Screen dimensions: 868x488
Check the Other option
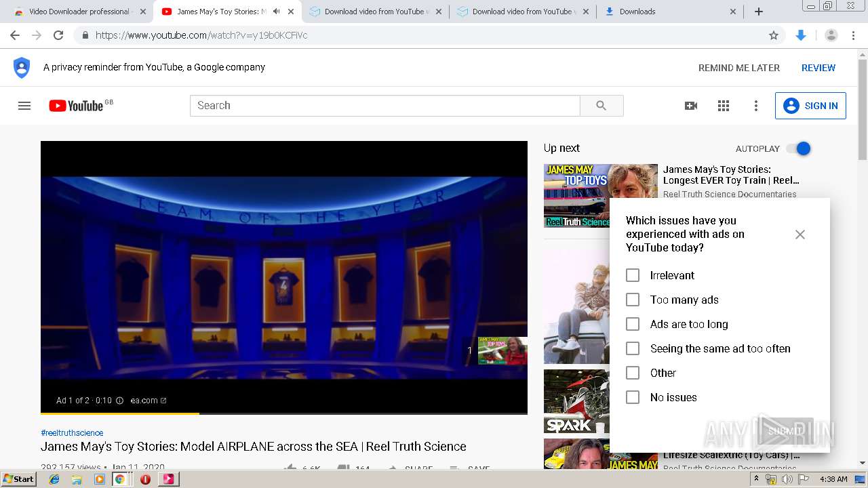click(633, 373)
